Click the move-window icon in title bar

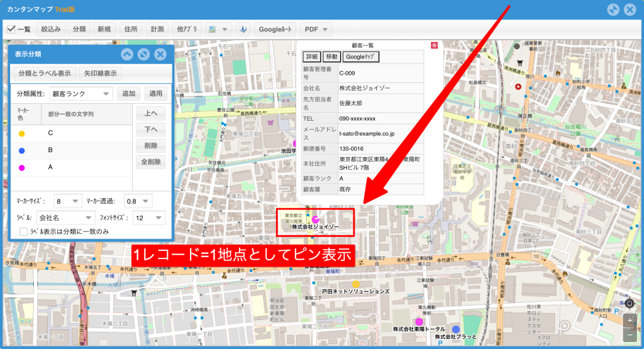tap(613, 9)
